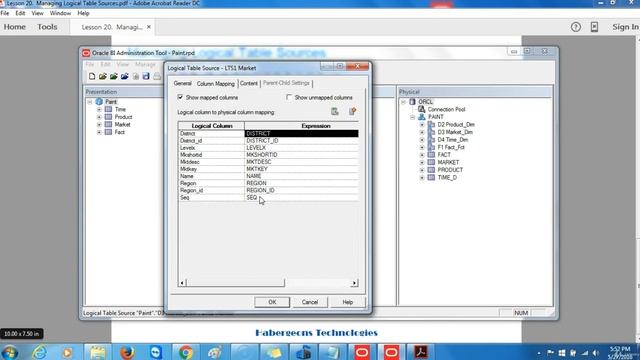640x360 pixels.
Task: Click Cancel in Logical Table Source dialog
Action: point(310,302)
